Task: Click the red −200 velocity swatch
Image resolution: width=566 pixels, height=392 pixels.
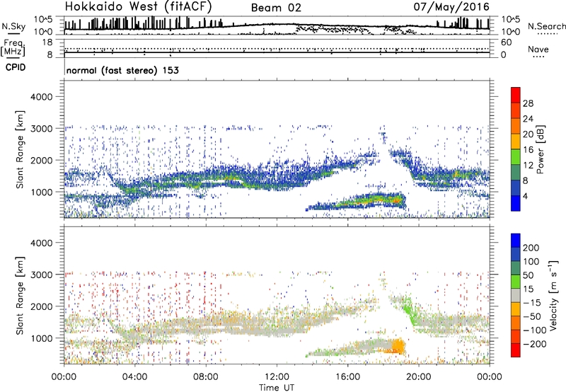Action: pyautogui.click(x=516, y=350)
